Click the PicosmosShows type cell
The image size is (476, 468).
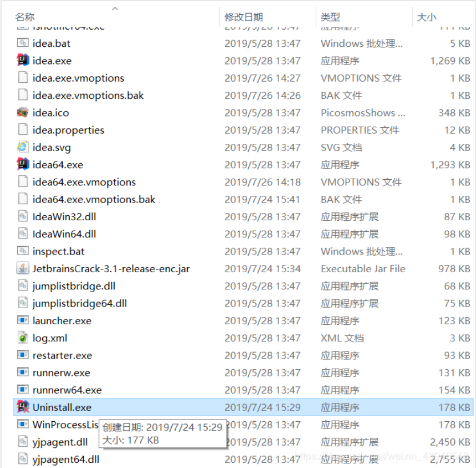point(363,112)
